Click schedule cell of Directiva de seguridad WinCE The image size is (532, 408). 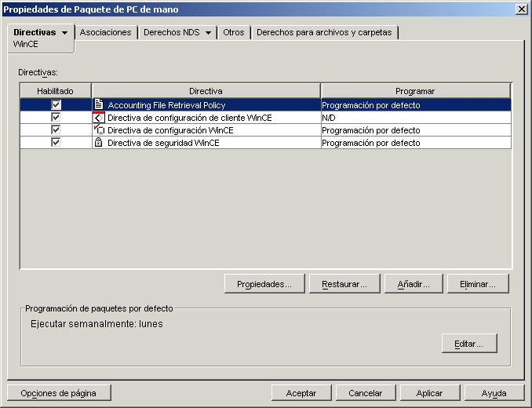click(x=416, y=143)
